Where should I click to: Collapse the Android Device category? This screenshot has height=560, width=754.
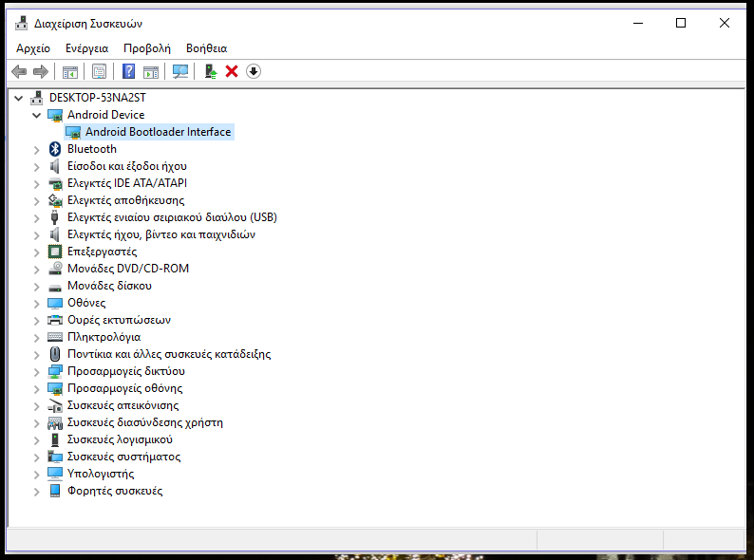[x=37, y=115]
